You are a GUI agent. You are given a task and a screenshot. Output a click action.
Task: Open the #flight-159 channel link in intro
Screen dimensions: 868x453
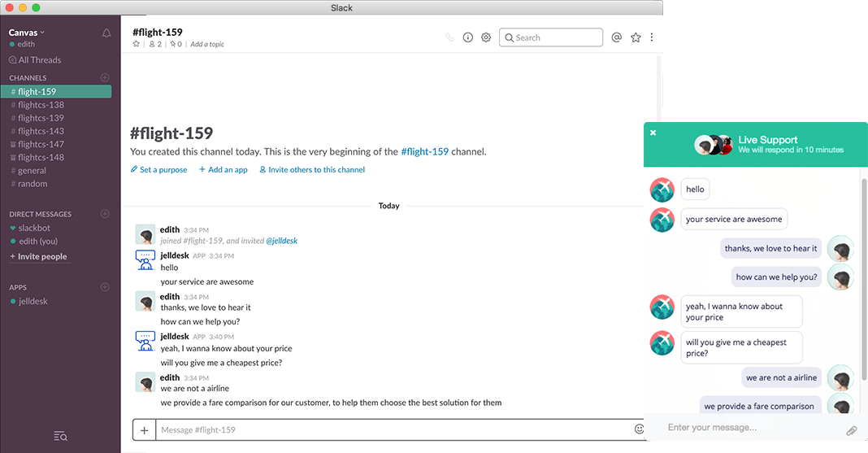[x=424, y=151]
